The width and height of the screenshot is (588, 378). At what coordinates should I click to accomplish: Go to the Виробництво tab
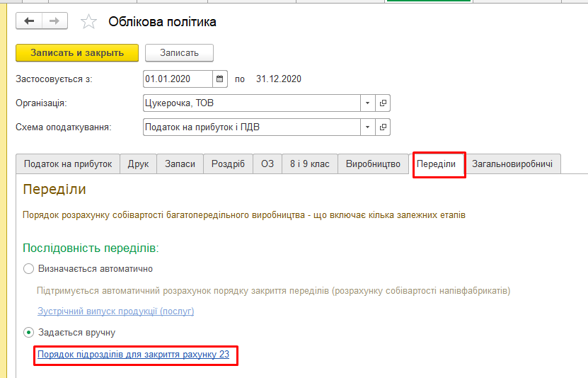(x=373, y=164)
